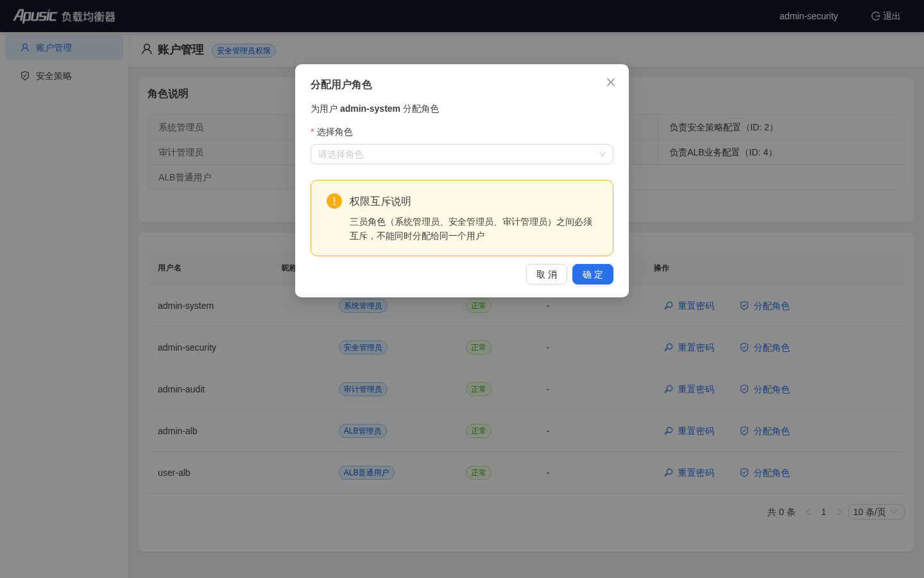The image size is (924, 578).
Task: Click the 安全管理员 role tag in table
Action: 363,347
